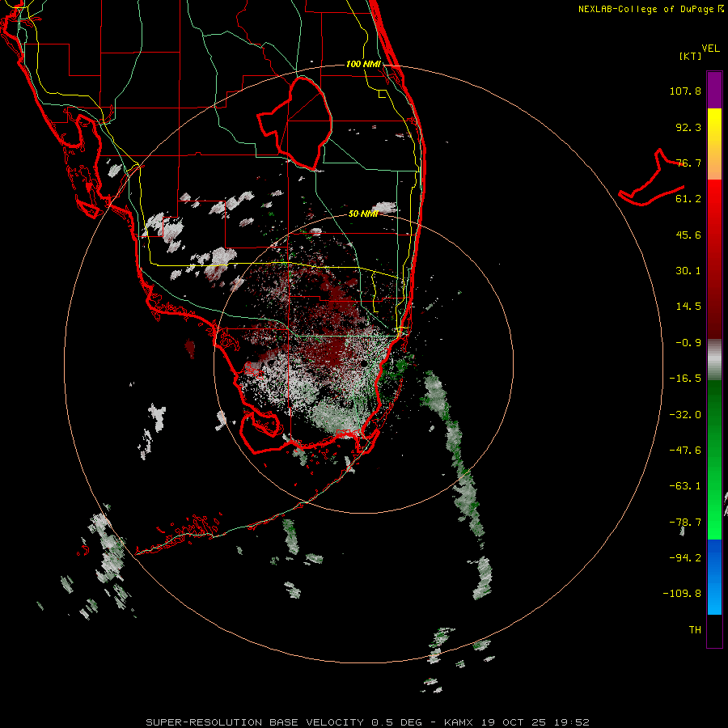Select the 45.6 scale value
Screen dimensions: 728x728
pyautogui.click(x=688, y=235)
